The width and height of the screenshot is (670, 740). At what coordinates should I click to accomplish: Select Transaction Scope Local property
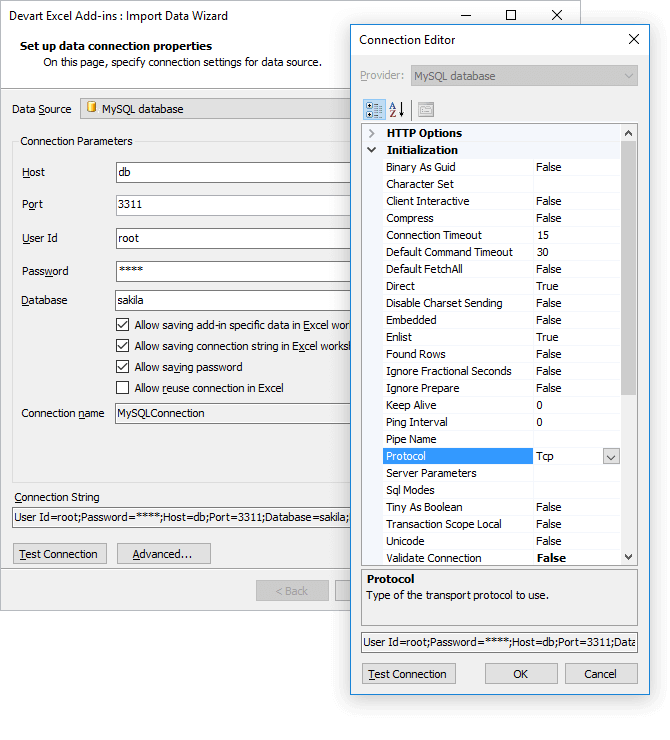click(x=458, y=524)
